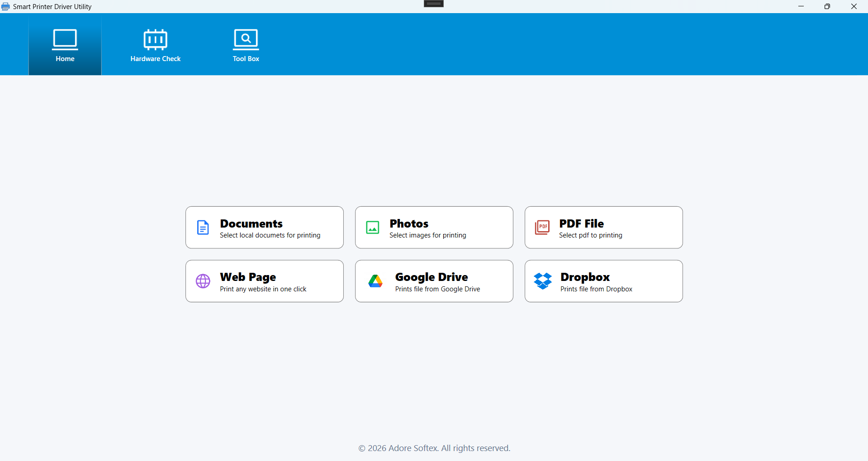This screenshot has height=461, width=868.
Task: Open the PDF File card title
Action: click(x=582, y=223)
